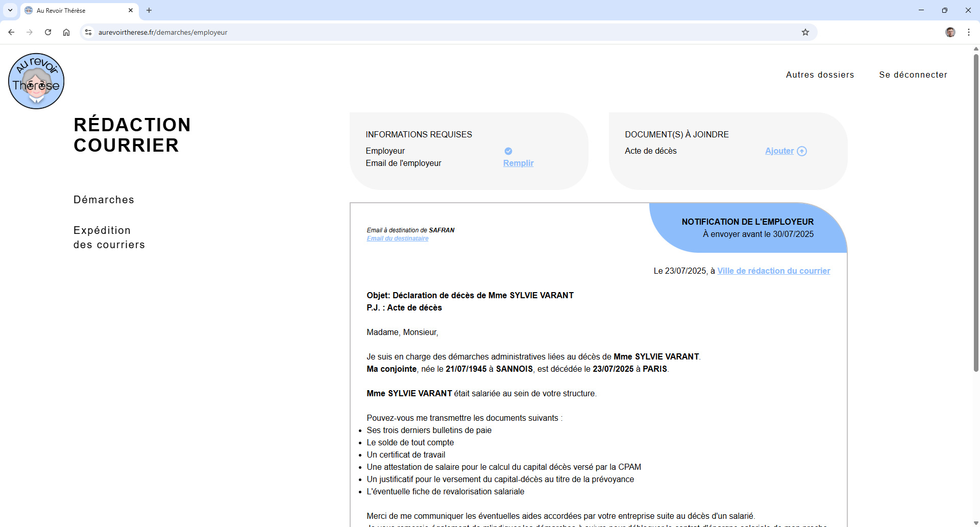This screenshot has height=527, width=980.
Task: Open the Chrome three-dot menu
Action: [x=969, y=32]
